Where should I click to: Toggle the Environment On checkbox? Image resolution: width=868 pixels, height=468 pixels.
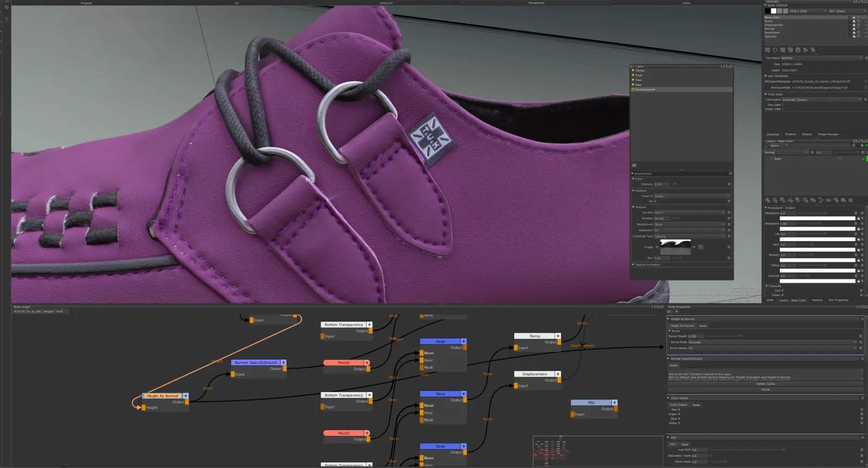tap(655, 201)
